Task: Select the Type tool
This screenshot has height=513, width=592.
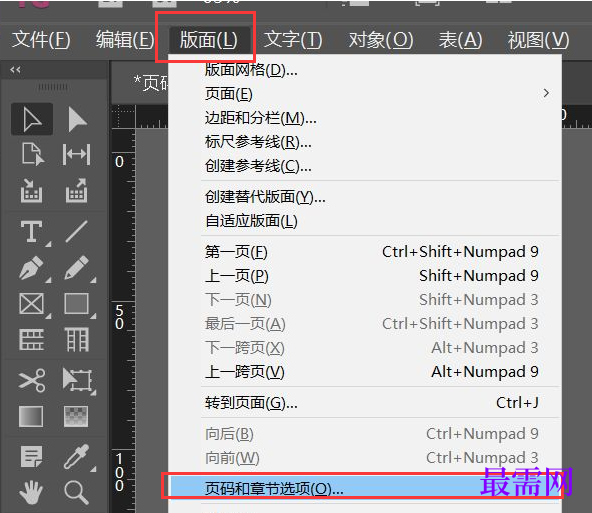Action: click(32, 231)
